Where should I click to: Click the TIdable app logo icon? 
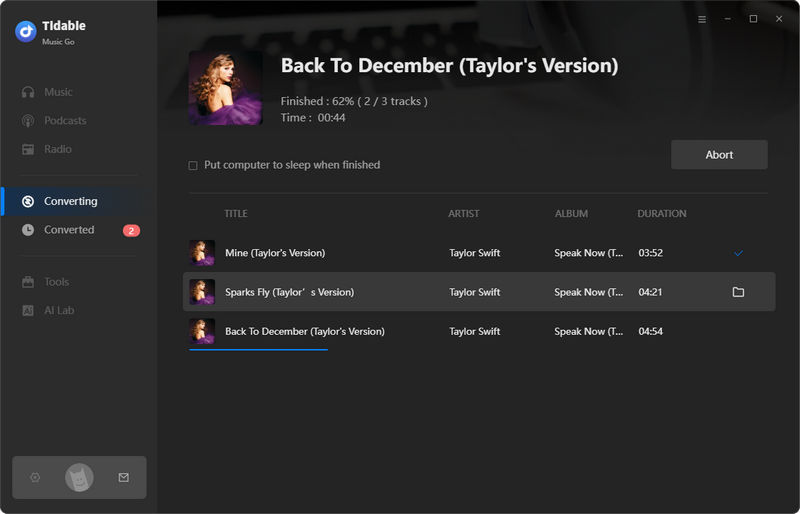(x=26, y=32)
